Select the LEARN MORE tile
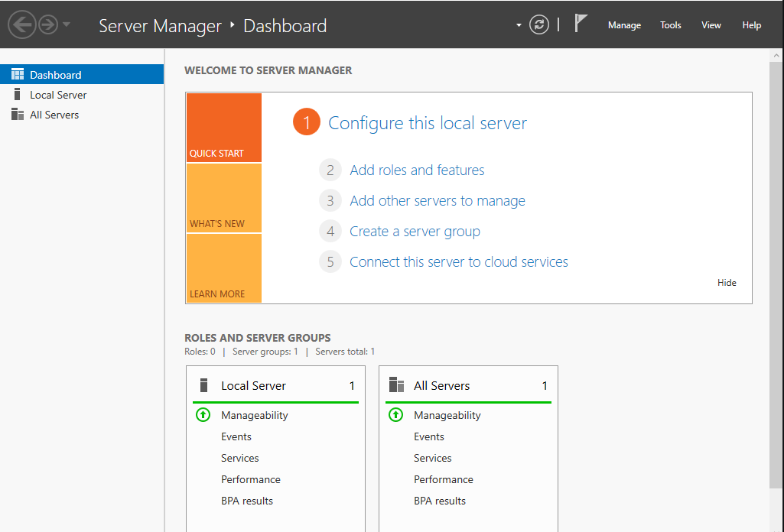The width and height of the screenshot is (784, 532). pos(224,268)
